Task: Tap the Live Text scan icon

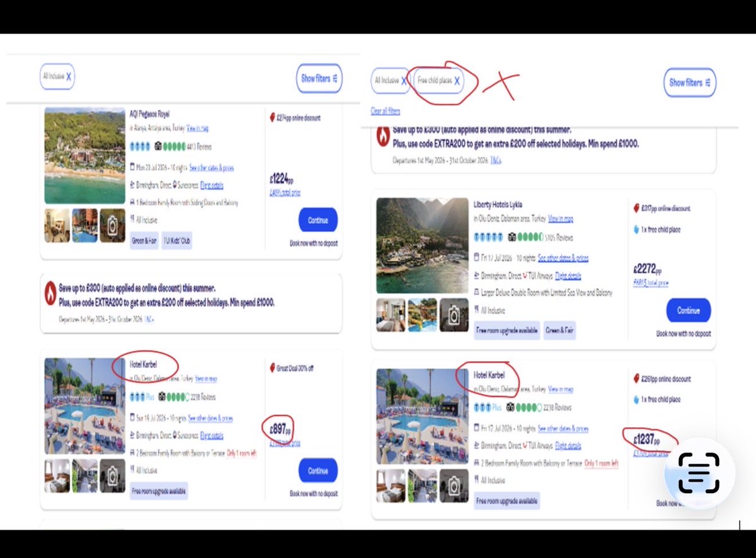Action: [699, 473]
